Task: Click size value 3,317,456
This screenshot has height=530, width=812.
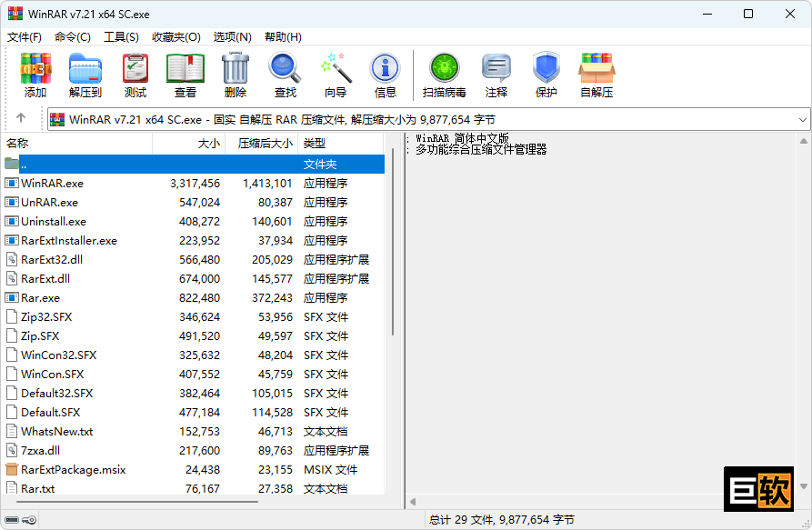Action: point(195,184)
